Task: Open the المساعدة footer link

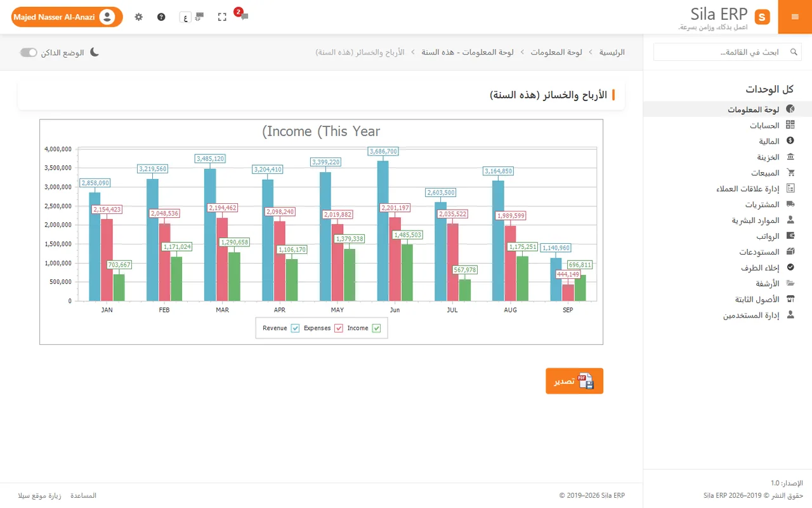Action: coord(83,495)
